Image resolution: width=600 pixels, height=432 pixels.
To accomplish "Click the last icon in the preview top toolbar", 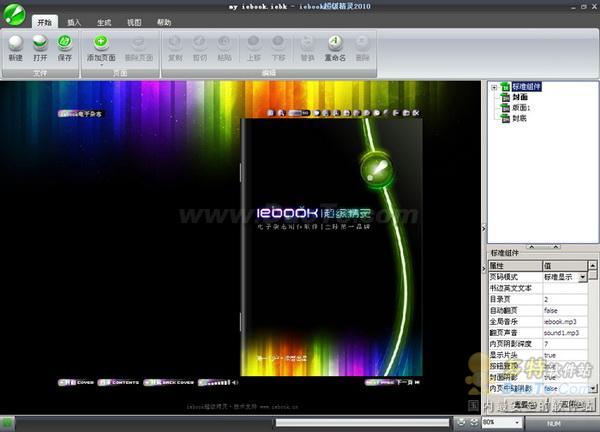I will (416, 113).
